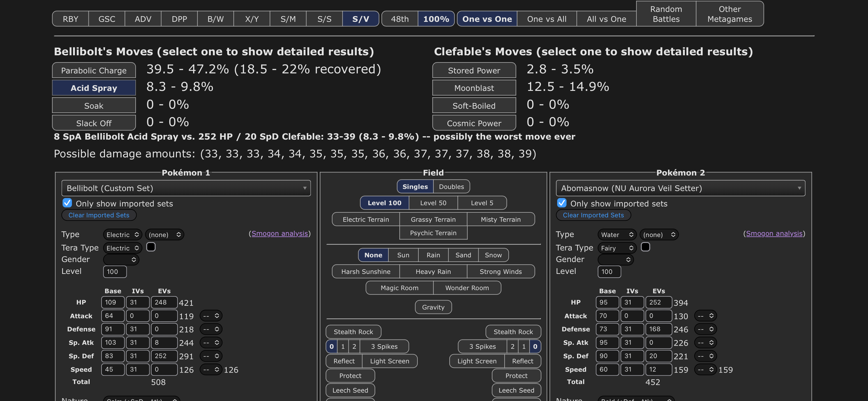Screen dimensions: 868x401
Task: Select the DPP generation tab
Action: (179, 19)
